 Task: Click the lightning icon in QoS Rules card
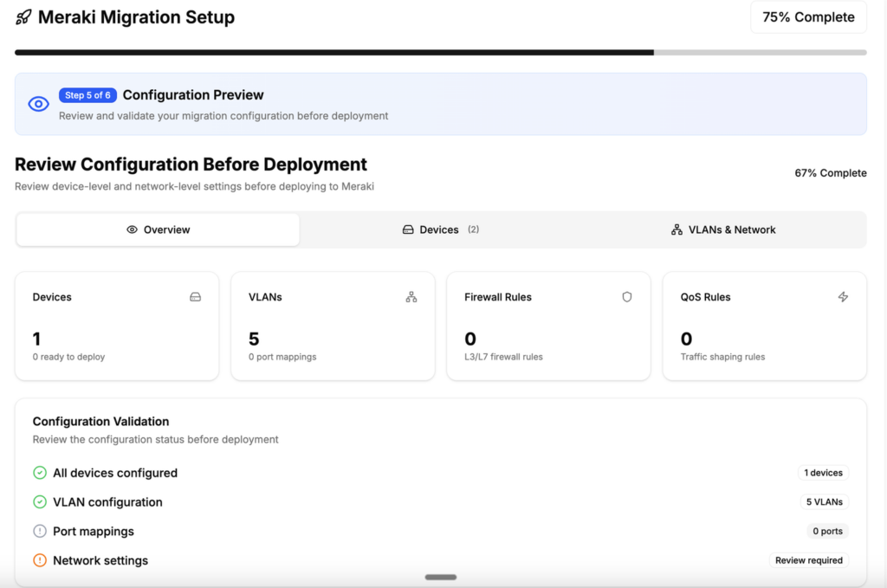coord(843,297)
